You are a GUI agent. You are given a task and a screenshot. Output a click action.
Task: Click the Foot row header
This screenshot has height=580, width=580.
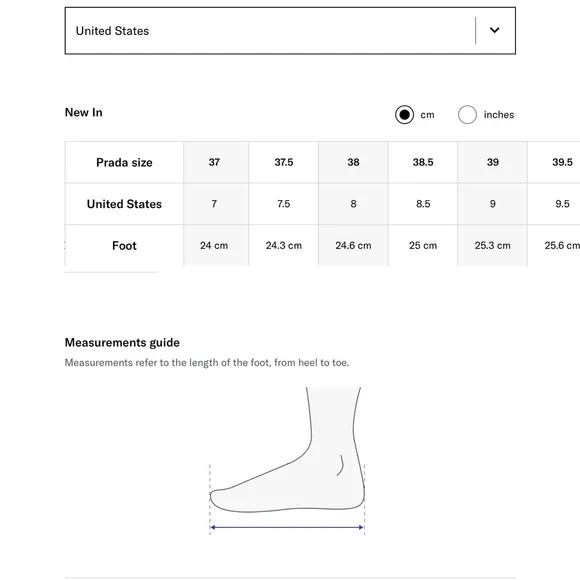(x=124, y=245)
